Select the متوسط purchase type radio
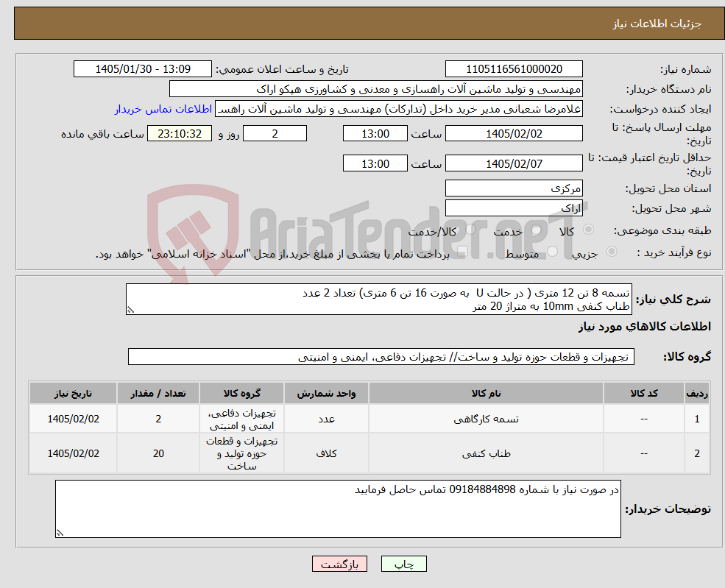 [x=552, y=252]
